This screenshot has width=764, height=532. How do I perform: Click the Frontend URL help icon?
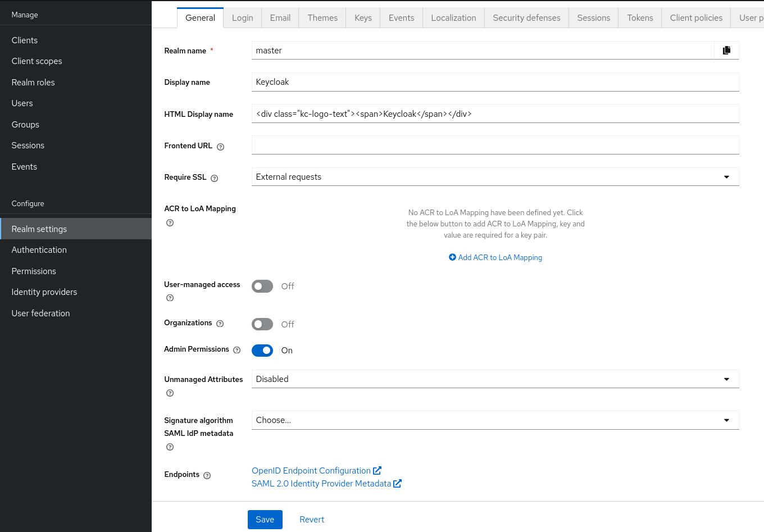221,147
